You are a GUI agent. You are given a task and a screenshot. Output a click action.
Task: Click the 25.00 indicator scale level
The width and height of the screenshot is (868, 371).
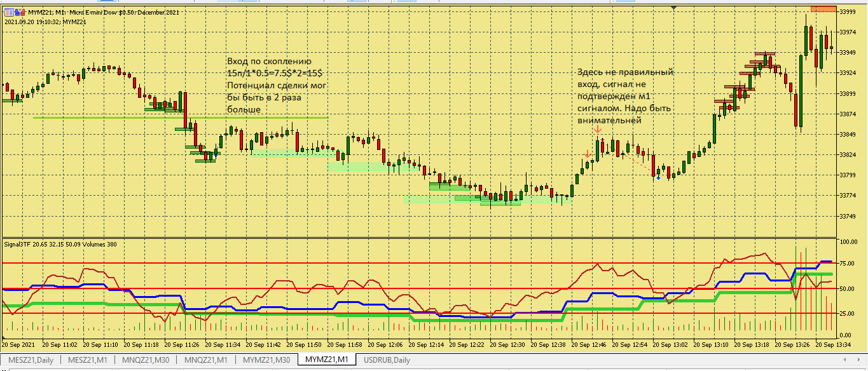pyautogui.click(x=847, y=313)
